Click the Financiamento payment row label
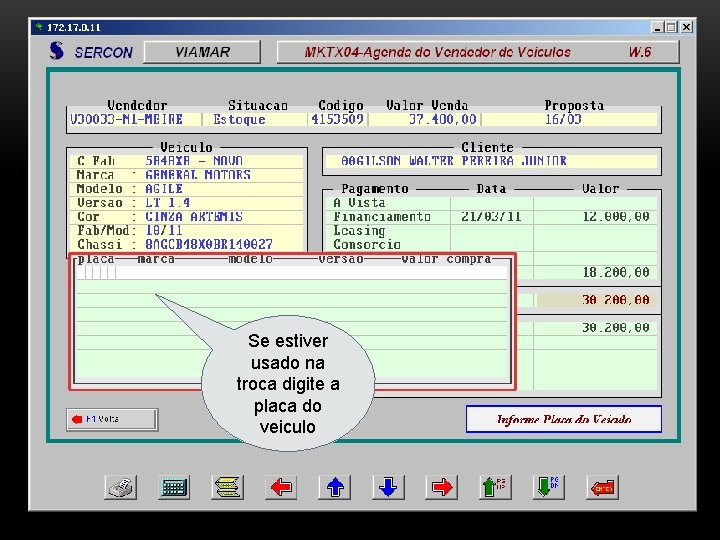The height and width of the screenshot is (540, 720). [x=382, y=217]
